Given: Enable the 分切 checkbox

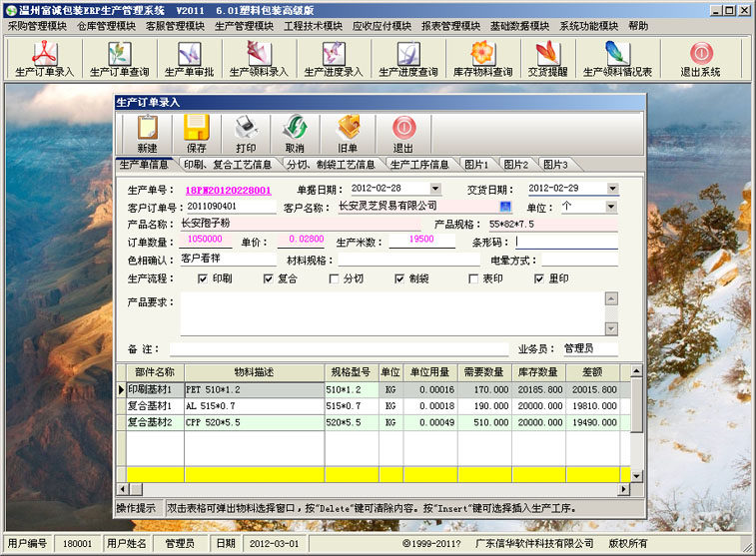Looking at the screenshot, I should coord(334,278).
